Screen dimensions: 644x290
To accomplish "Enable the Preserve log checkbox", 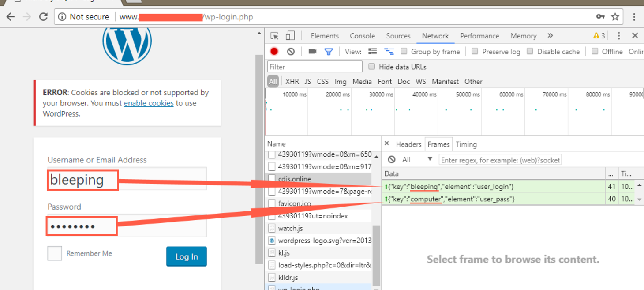I will point(475,51).
